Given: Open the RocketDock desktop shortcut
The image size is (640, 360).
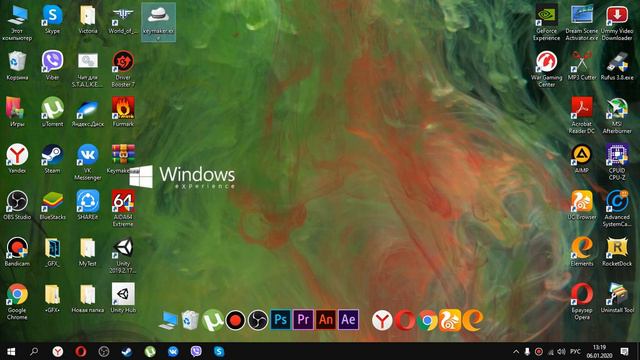Looking at the screenshot, I should (617, 252).
